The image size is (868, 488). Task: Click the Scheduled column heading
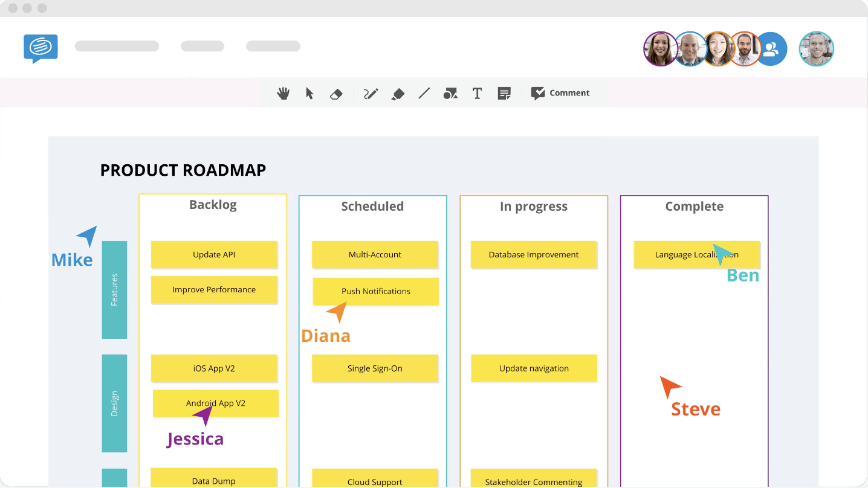[x=372, y=207]
